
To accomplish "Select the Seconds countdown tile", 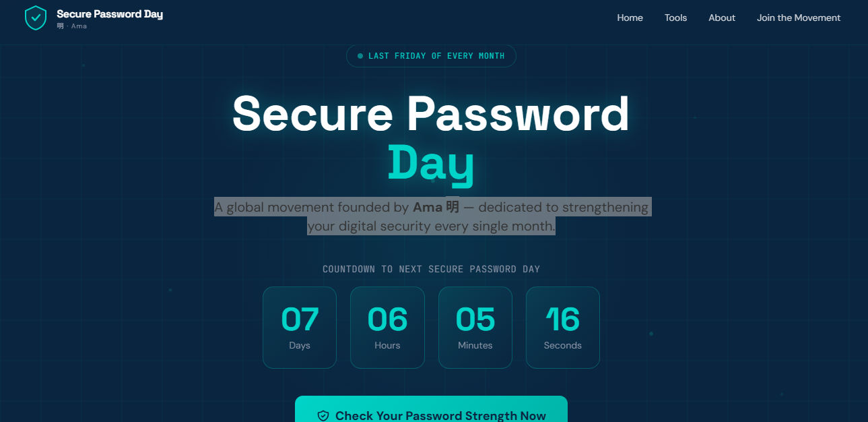I will pyautogui.click(x=562, y=328).
